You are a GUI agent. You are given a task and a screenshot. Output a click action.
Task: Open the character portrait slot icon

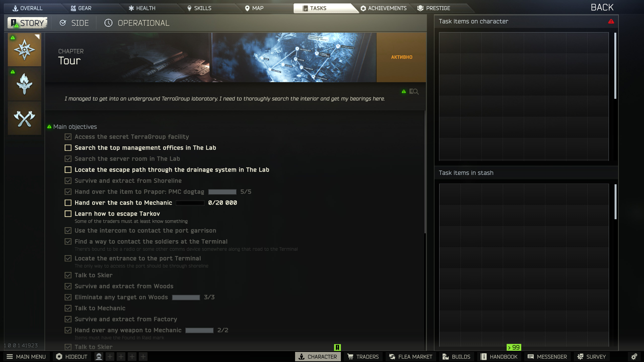click(x=99, y=356)
